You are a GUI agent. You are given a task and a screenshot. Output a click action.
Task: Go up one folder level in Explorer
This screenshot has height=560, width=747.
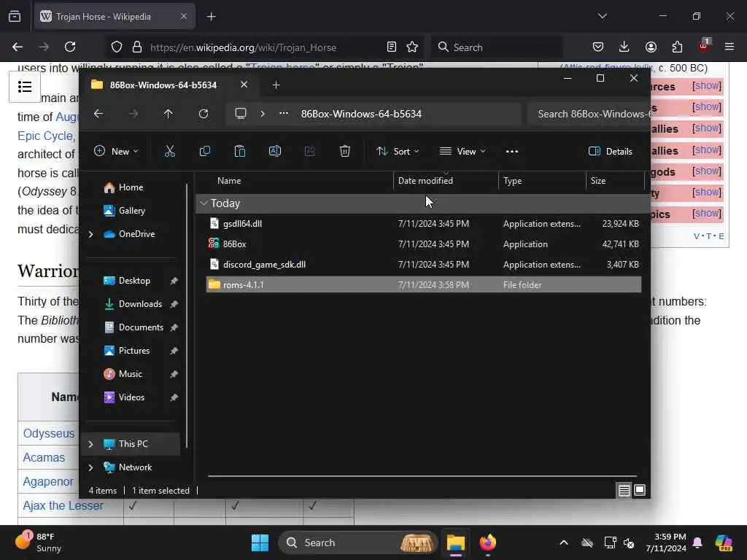(x=169, y=114)
